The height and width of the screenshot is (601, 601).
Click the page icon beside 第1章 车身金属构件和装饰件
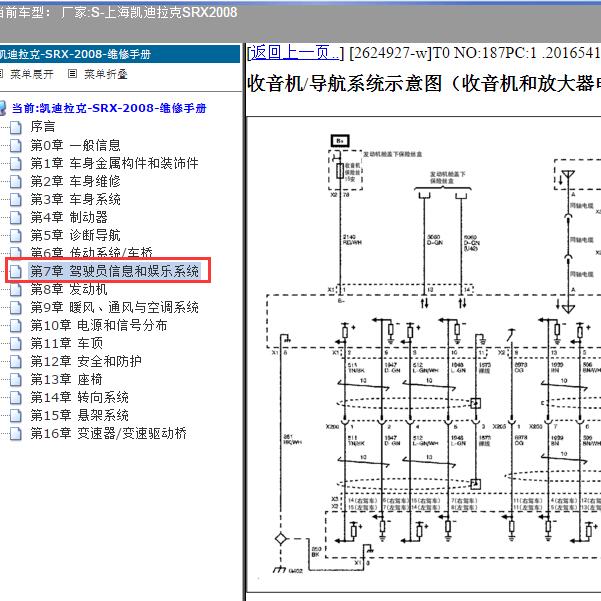16,163
